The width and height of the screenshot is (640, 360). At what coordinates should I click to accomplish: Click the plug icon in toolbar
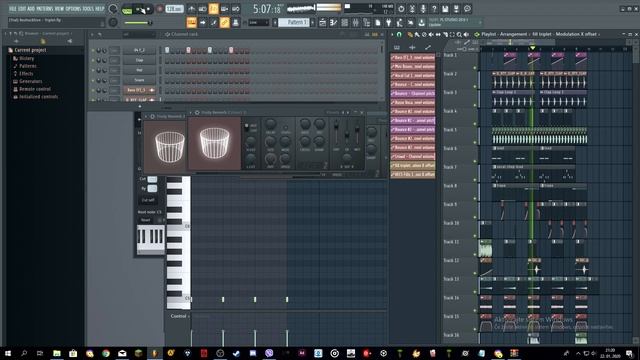click(x=389, y=23)
